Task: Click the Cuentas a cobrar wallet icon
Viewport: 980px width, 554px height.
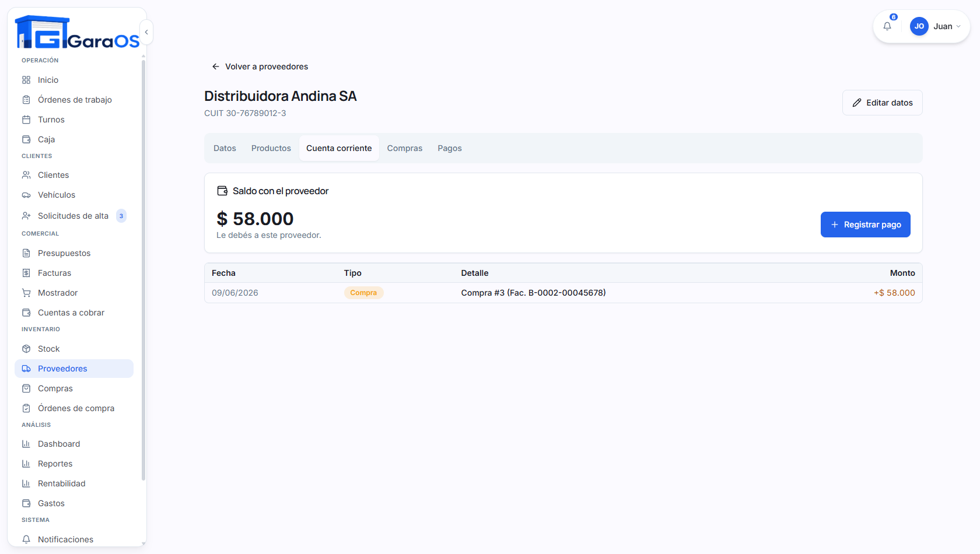Action: point(26,313)
